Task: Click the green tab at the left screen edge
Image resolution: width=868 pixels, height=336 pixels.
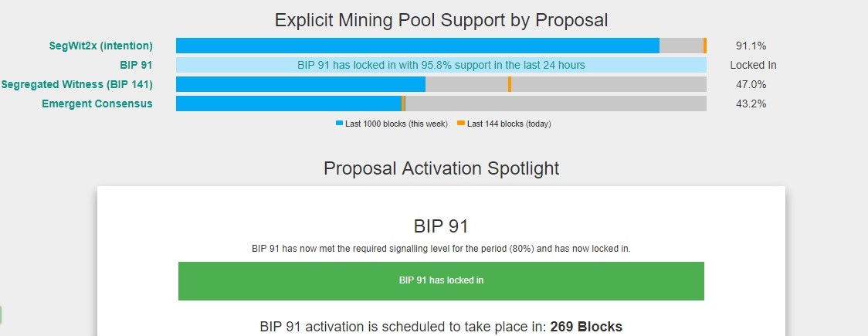Action: (x=1, y=314)
